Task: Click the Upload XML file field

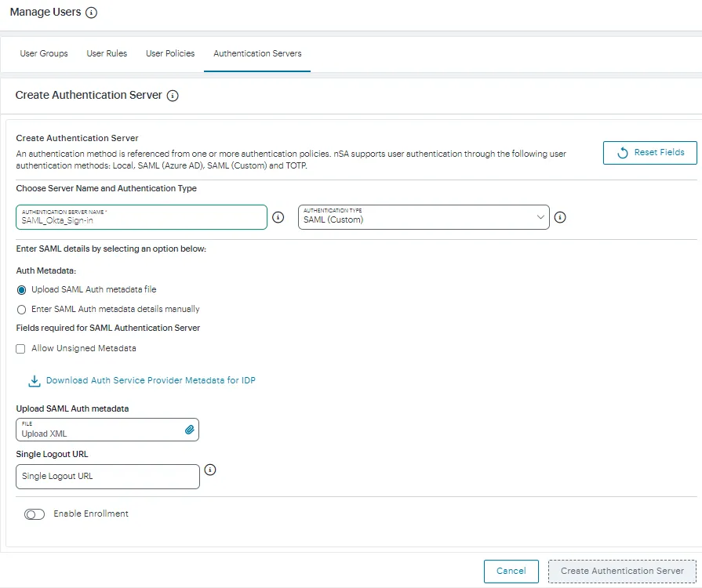Action: [x=107, y=430]
